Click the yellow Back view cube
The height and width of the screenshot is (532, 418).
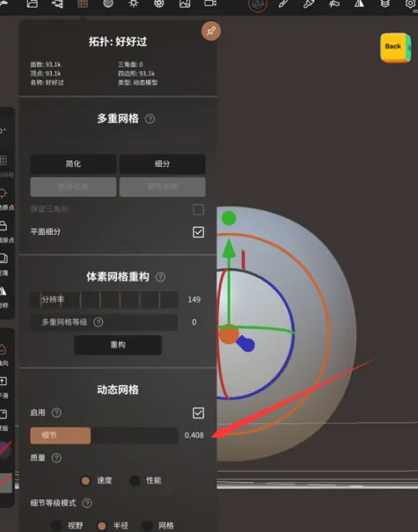coord(395,48)
